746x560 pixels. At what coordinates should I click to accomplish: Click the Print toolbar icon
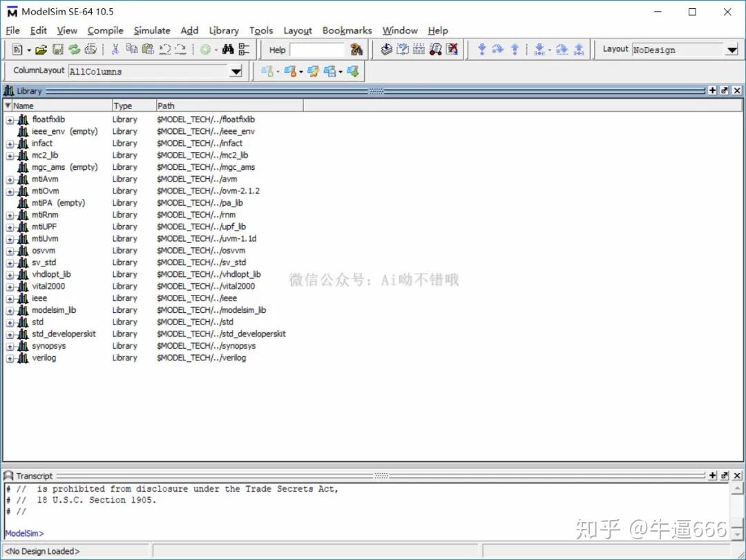(90, 50)
